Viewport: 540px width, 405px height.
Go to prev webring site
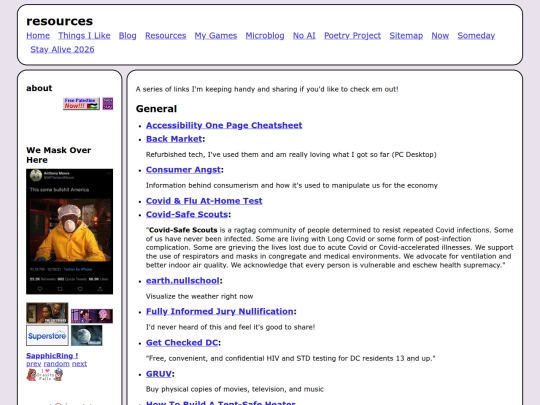(34, 364)
